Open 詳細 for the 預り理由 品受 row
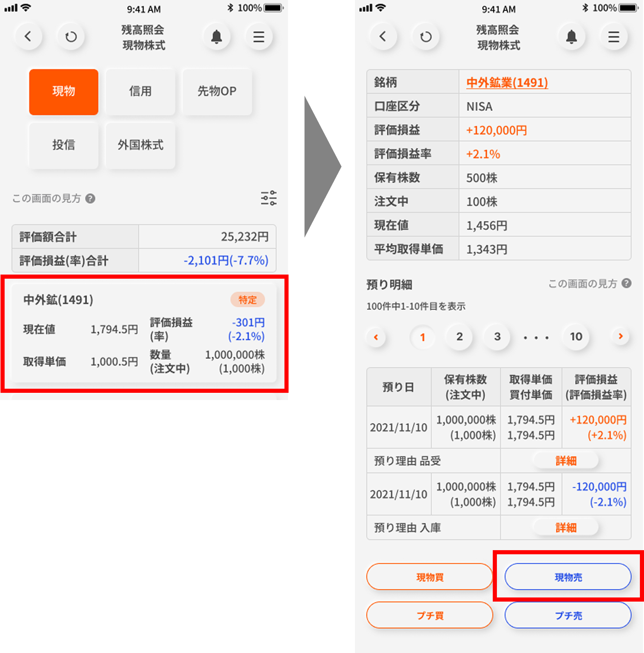Viewport: 644px width, 653px height. pos(565,461)
